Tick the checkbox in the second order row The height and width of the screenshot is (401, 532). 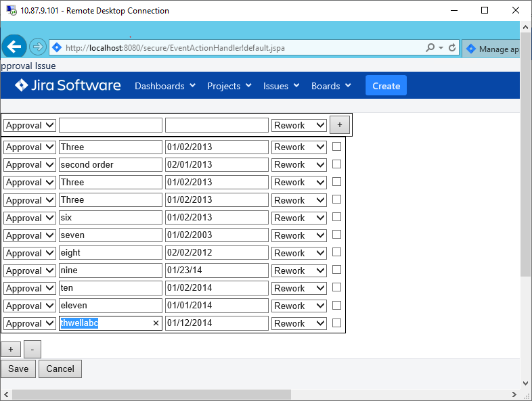336,164
